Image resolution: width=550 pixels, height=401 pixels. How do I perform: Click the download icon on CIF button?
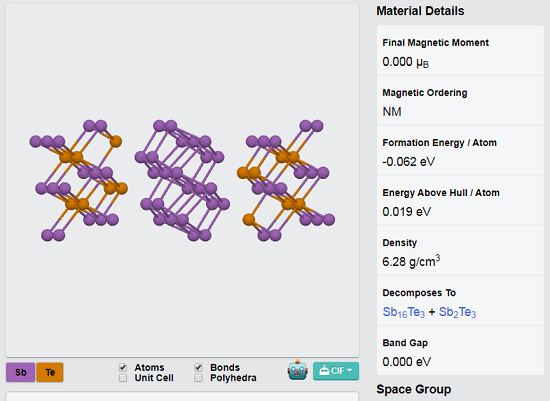324,370
